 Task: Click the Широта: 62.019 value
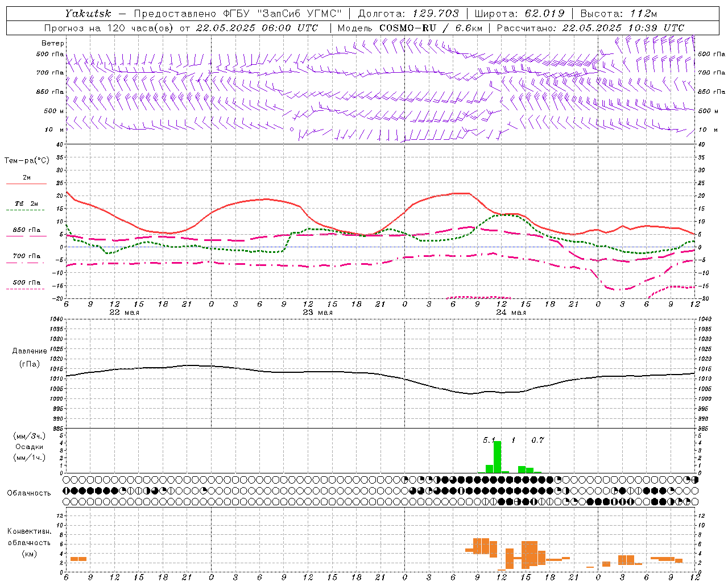pyautogui.click(x=520, y=14)
